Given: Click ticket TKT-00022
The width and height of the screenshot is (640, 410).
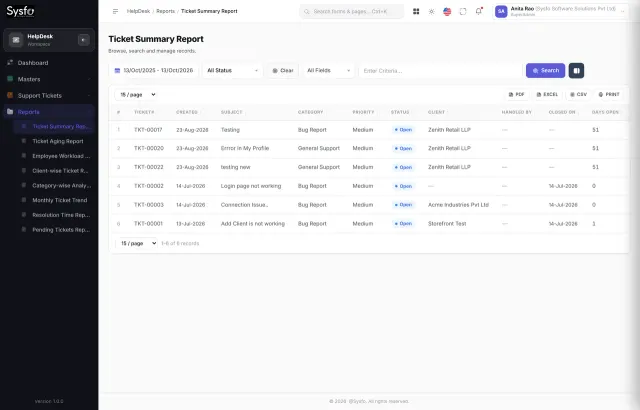Looking at the screenshot, I should click(149, 167).
